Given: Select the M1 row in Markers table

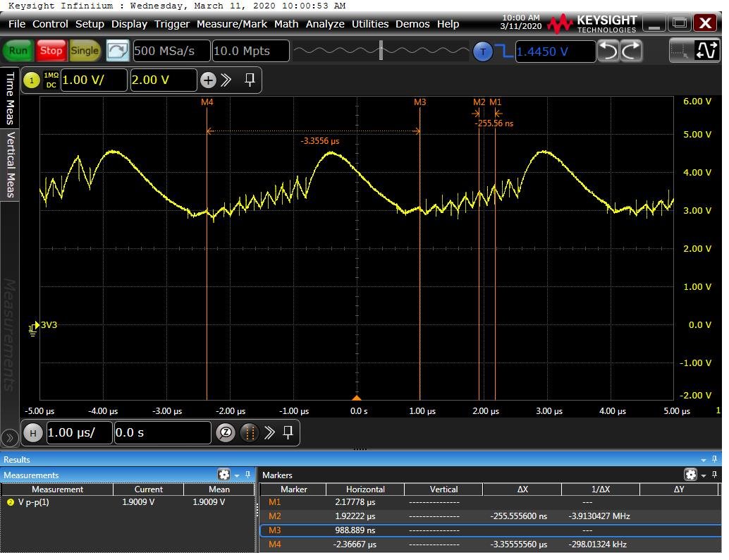Looking at the screenshot, I should pyautogui.click(x=490, y=503).
